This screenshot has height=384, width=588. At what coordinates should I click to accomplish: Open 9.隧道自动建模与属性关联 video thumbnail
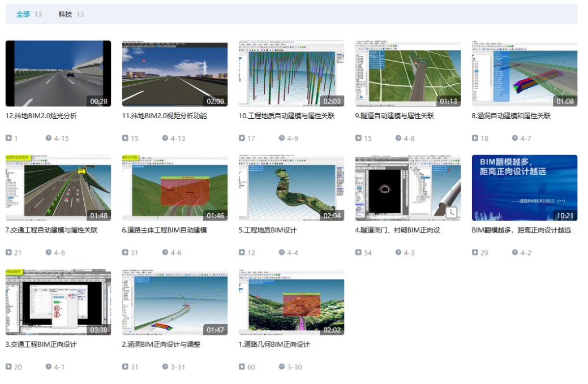coord(407,74)
